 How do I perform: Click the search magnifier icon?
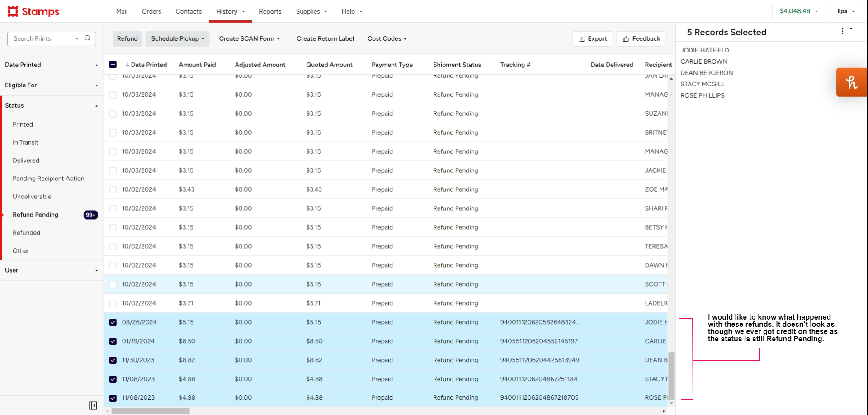[x=88, y=38]
